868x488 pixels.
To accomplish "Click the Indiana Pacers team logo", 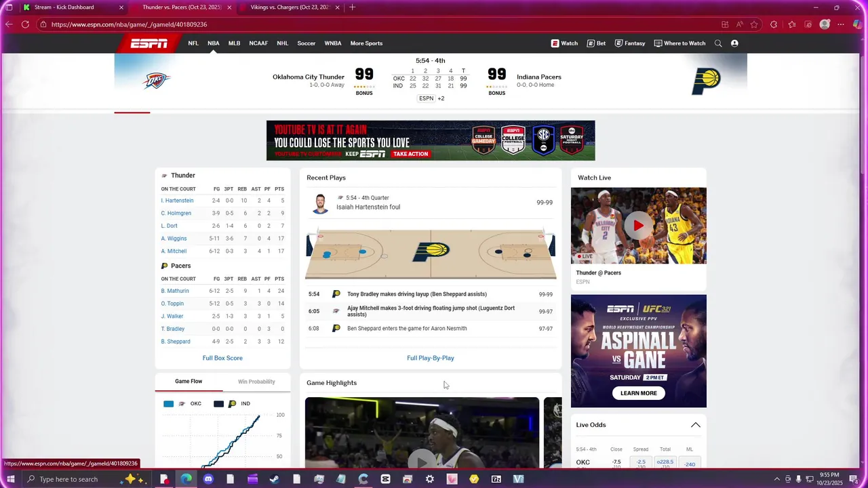I will 706,81.
